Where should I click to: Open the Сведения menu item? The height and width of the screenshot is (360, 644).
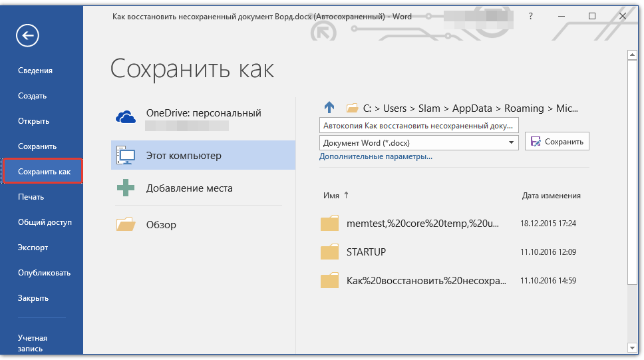point(35,71)
